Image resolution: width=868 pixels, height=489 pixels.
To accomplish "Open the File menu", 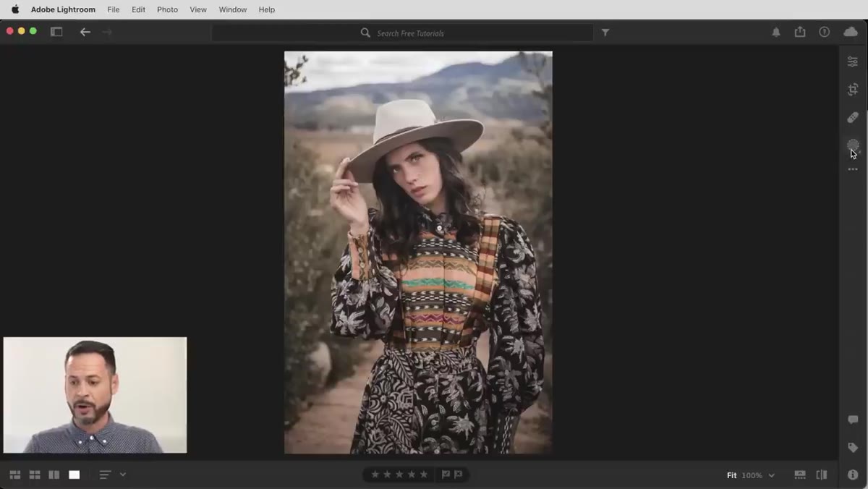I will [114, 9].
